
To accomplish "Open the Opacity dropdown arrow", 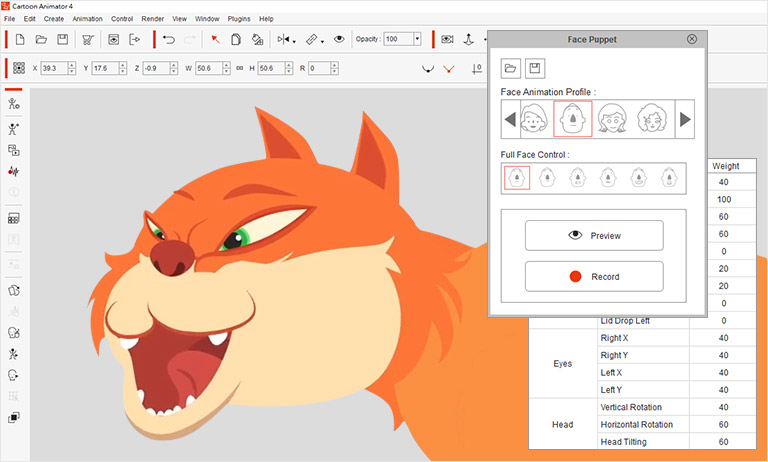I will coord(416,39).
